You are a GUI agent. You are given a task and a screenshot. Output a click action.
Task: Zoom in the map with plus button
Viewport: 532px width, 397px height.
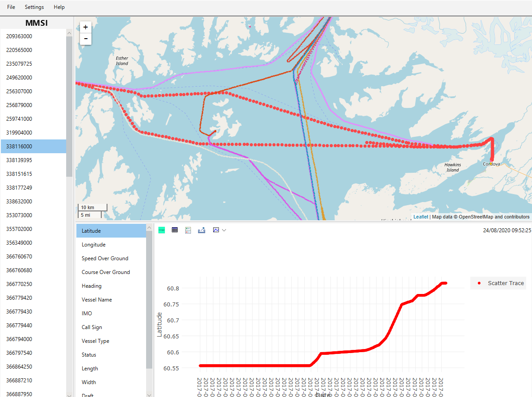pos(86,27)
